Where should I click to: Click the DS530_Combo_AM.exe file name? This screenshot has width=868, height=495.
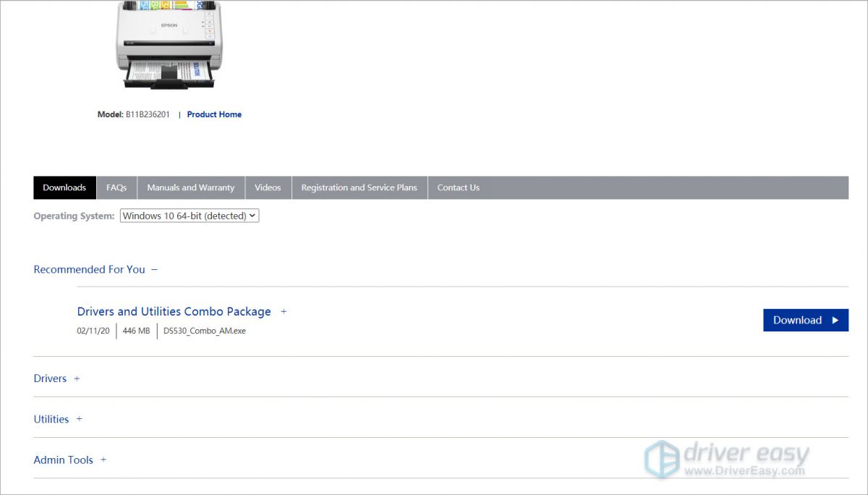coord(205,331)
